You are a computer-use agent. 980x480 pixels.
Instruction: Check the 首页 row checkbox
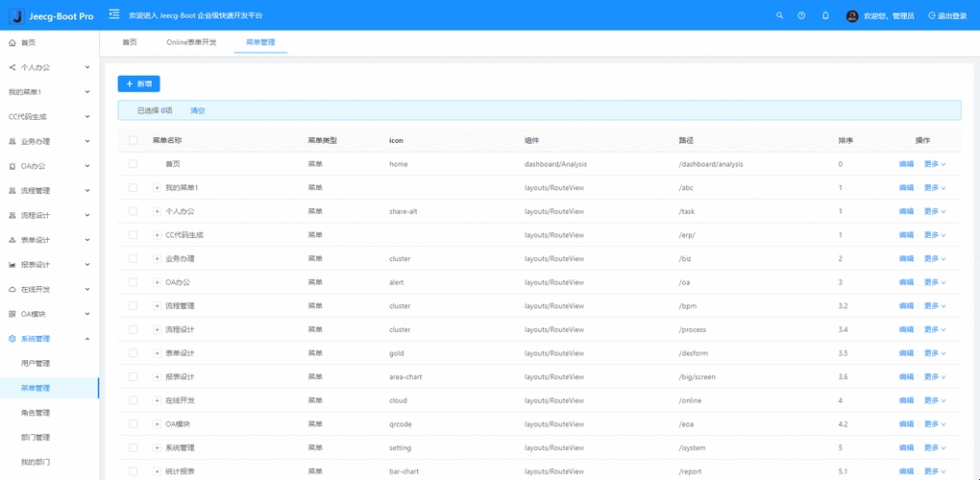134,163
